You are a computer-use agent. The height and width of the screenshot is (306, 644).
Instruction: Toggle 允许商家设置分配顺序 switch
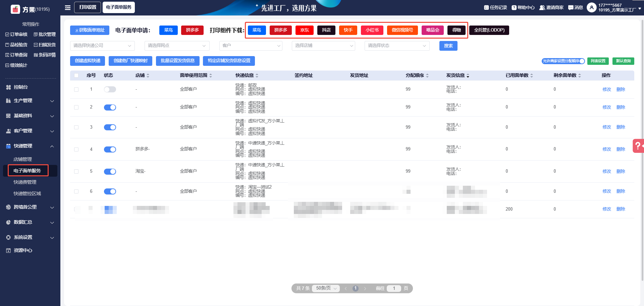click(563, 61)
